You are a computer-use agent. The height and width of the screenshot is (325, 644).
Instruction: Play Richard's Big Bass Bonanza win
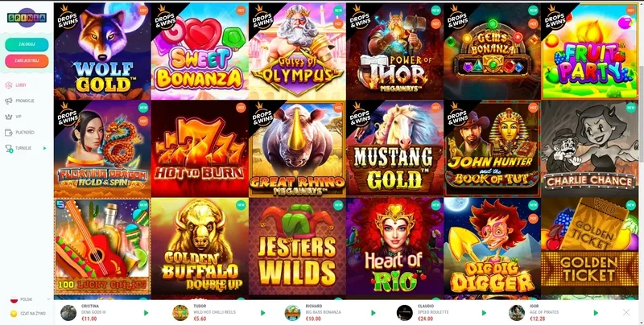(x=374, y=313)
